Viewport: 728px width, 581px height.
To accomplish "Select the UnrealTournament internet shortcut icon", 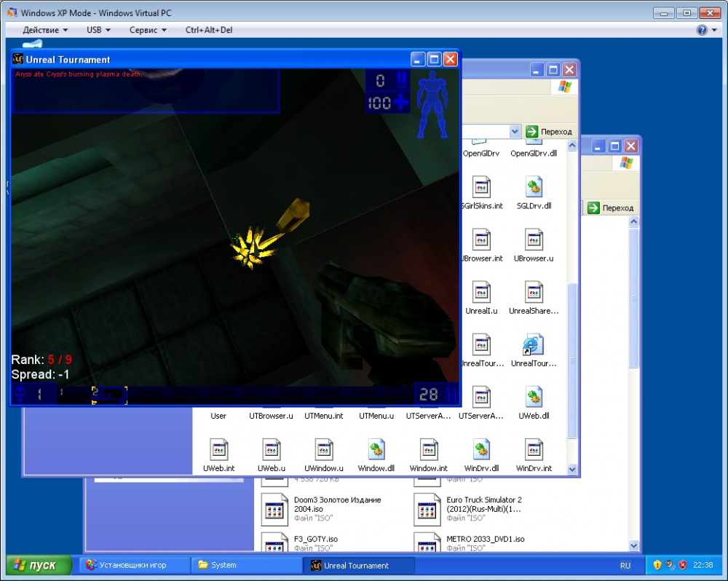I will [534, 344].
